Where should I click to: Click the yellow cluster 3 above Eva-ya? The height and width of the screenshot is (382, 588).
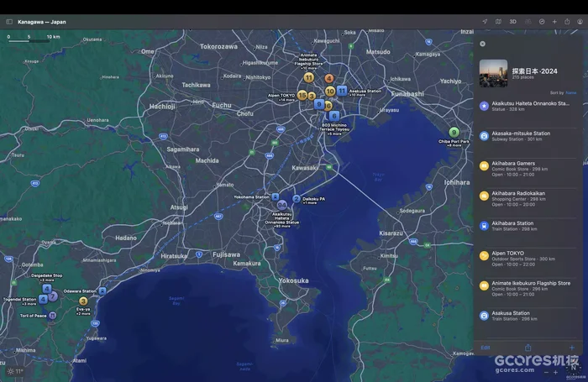point(83,301)
